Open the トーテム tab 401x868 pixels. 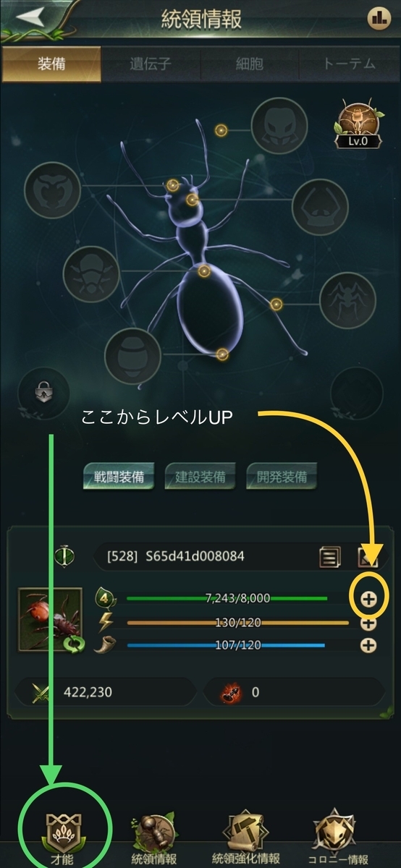[350, 64]
